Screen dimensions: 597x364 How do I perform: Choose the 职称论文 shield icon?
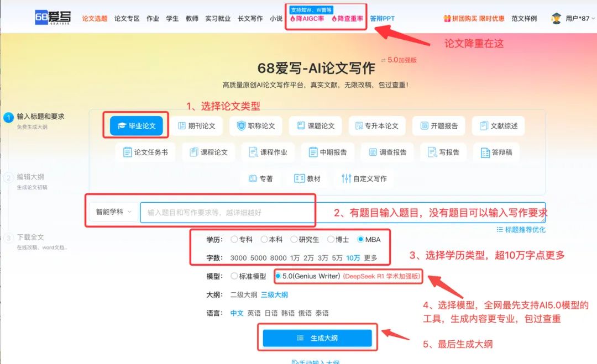(242, 126)
